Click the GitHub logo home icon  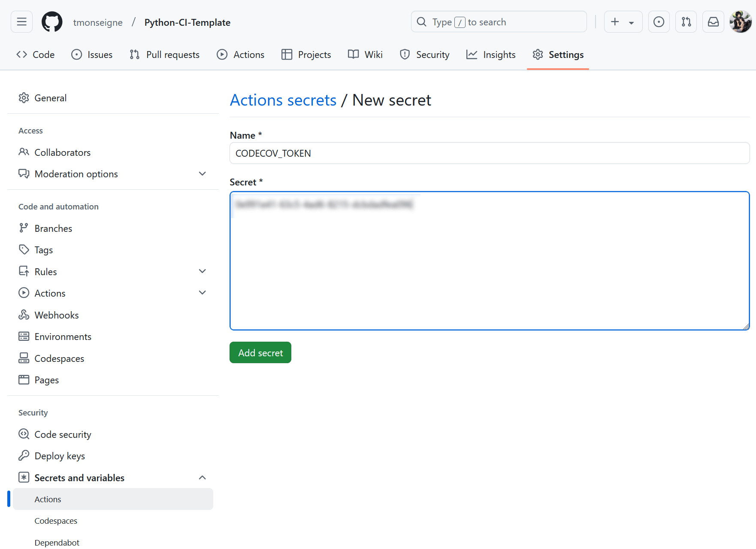tap(52, 22)
